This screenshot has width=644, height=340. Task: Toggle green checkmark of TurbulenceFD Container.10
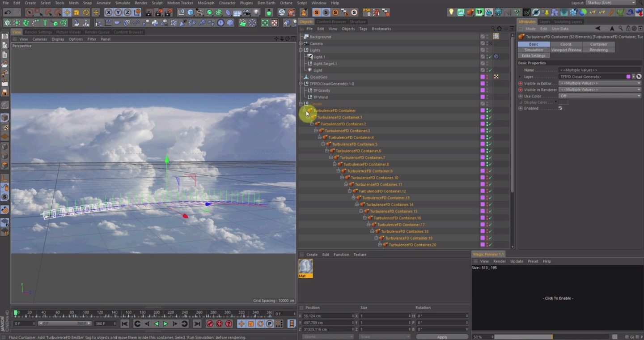490,178
